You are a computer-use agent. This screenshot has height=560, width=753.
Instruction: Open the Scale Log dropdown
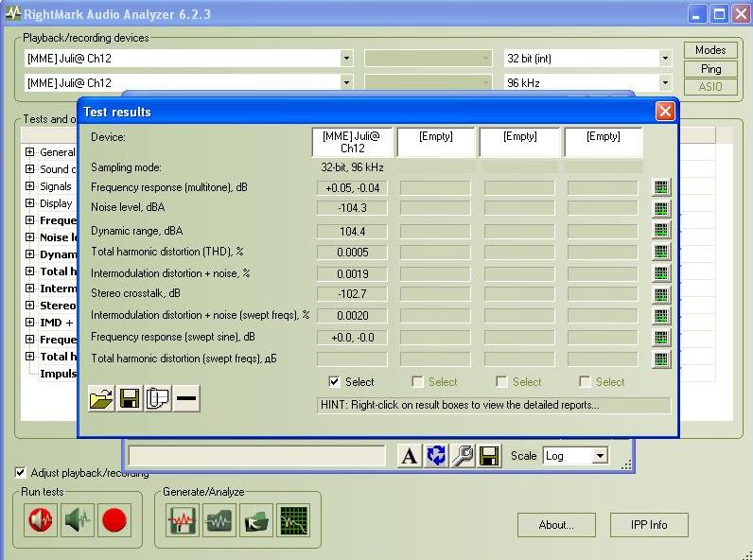point(600,456)
